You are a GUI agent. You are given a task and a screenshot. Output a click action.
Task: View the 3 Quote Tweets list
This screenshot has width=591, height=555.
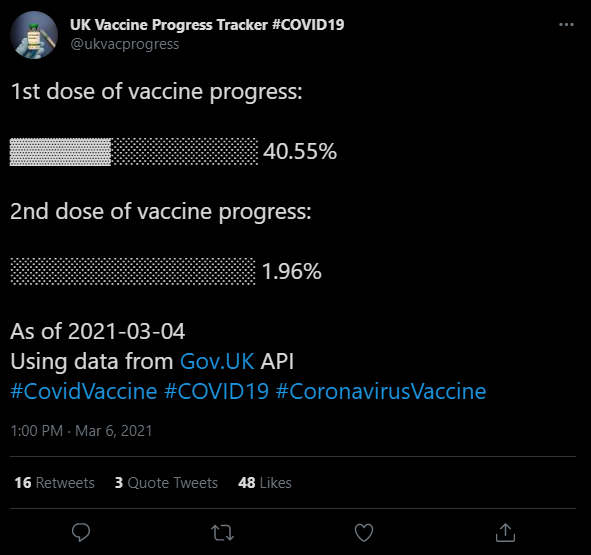(x=166, y=483)
